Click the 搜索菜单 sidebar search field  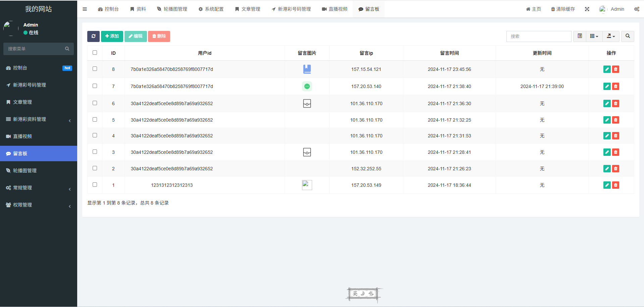[35, 49]
